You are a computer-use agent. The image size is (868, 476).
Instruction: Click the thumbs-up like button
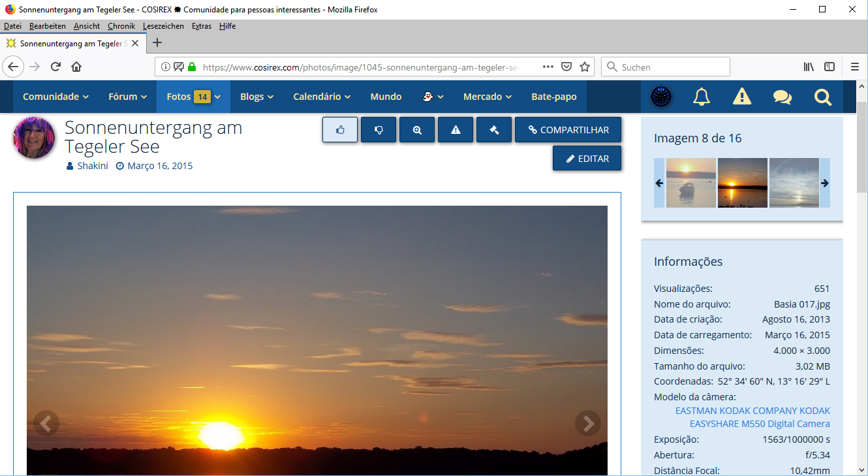tap(340, 130)
